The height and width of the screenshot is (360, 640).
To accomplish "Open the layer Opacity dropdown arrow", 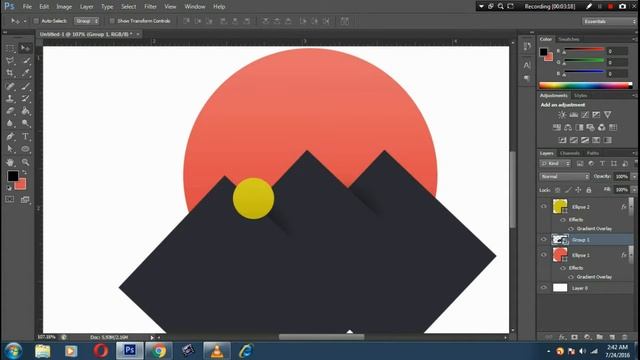I will point(634,177).
